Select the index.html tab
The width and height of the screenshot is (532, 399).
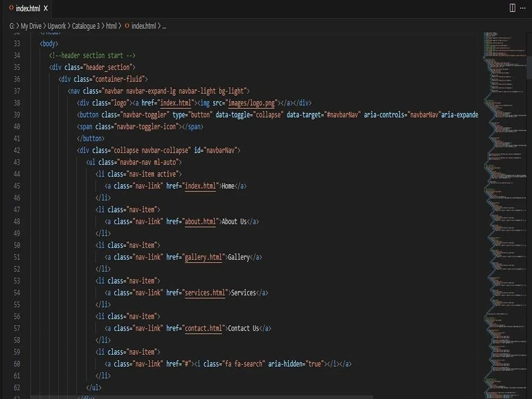pyautogui.click(x=28, y=8)
